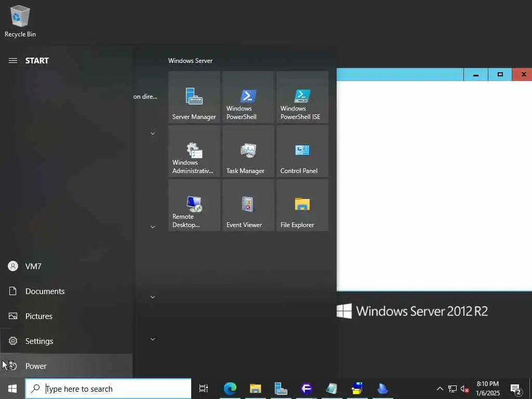Expand the third app list chevron

(153, 297)
